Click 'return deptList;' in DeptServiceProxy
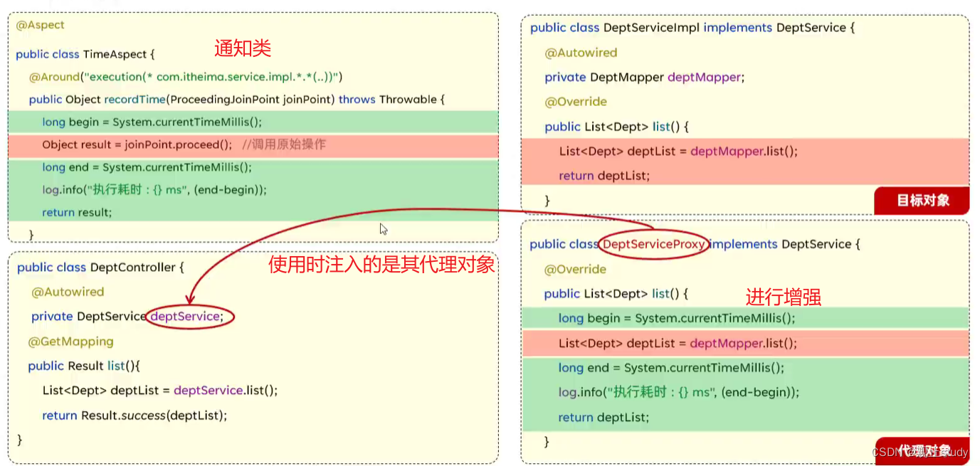Screen dimensions: 980x466 (604, 418)
